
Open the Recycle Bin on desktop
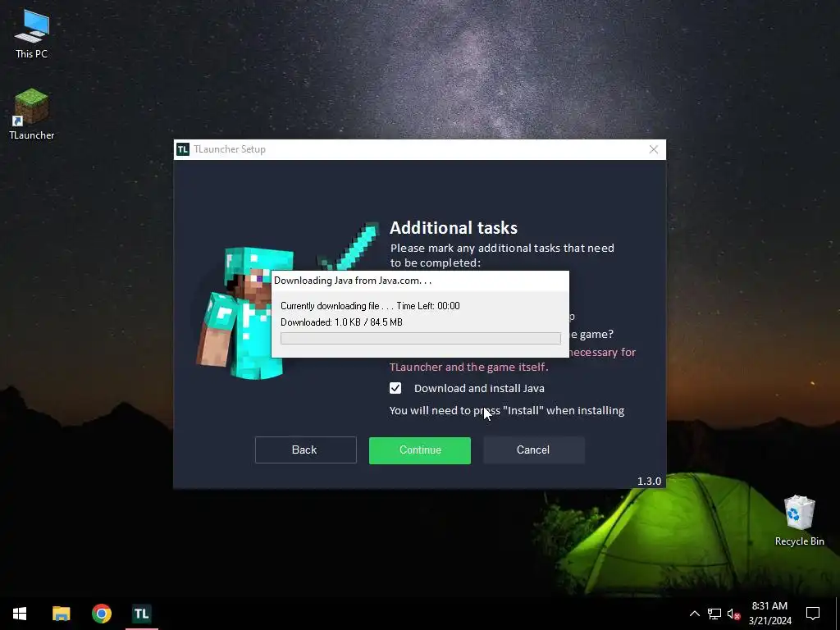(x=799, y=520)
